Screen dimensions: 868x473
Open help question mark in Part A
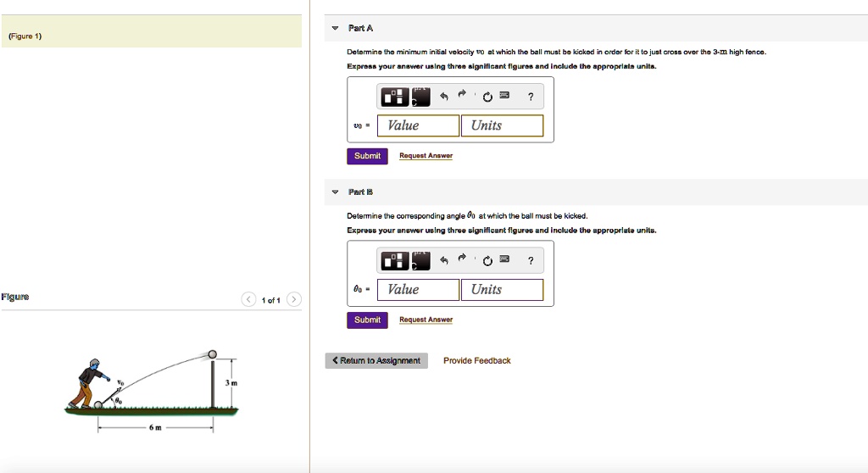[531, 97]
